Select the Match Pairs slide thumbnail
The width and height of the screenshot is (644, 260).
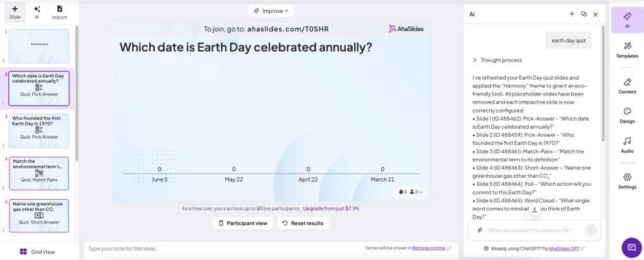39,173
